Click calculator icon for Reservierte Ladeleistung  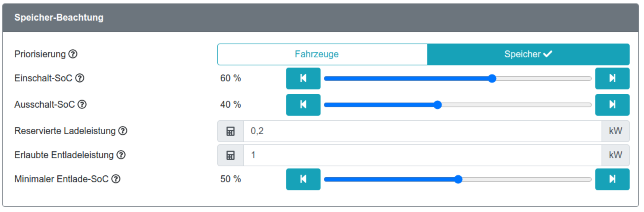pyautogui.click(x=231, y=131)
